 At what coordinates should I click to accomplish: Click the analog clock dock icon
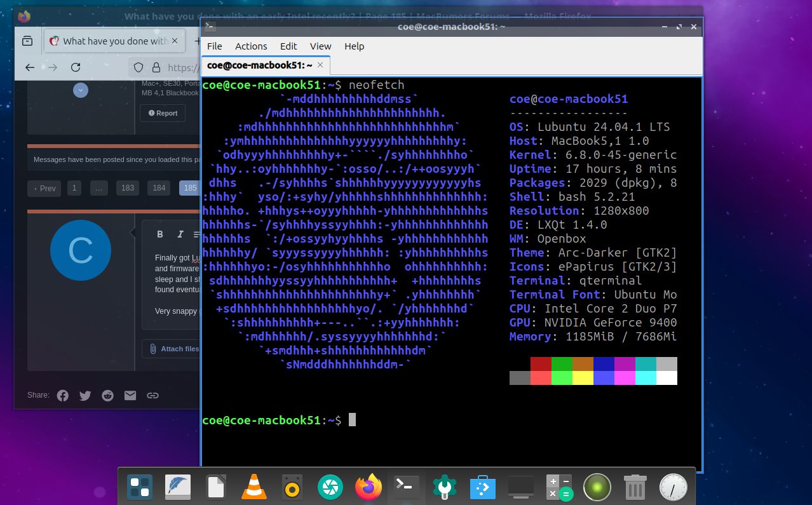673,487
